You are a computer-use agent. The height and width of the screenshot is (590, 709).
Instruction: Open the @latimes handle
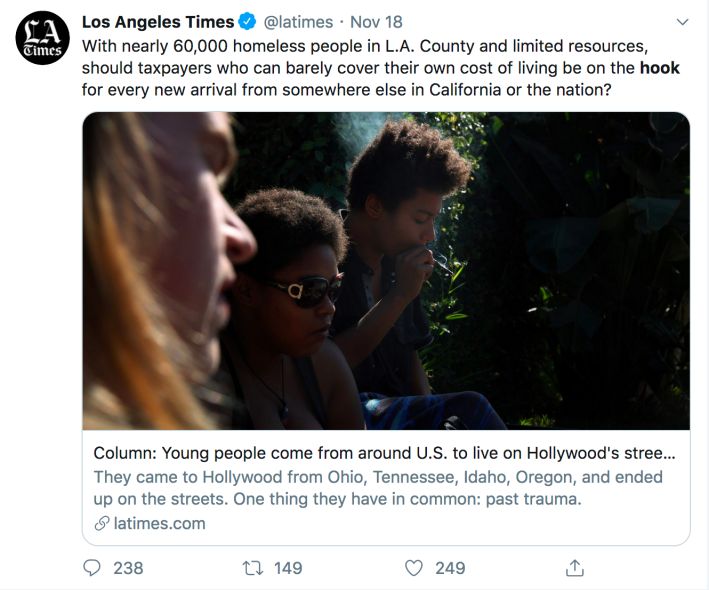pos(298,22)
